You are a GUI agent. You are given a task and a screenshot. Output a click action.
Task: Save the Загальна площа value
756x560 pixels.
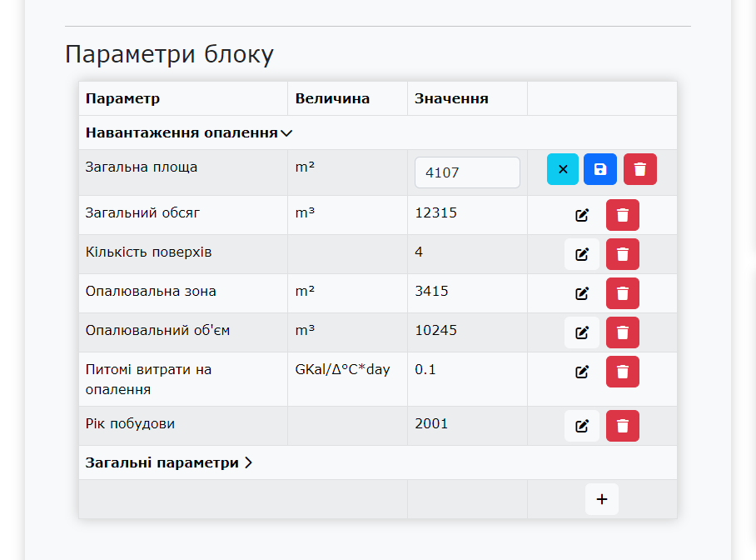tap(599, 169)
